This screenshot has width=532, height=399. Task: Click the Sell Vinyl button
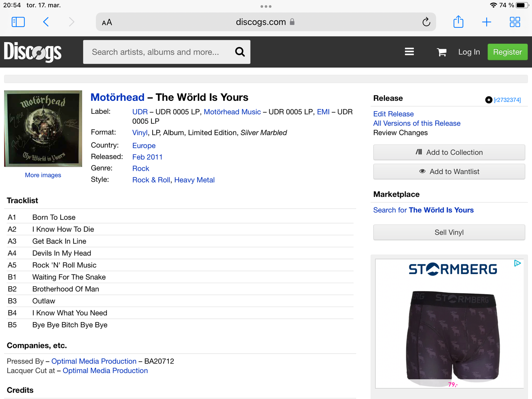[449, 232]
